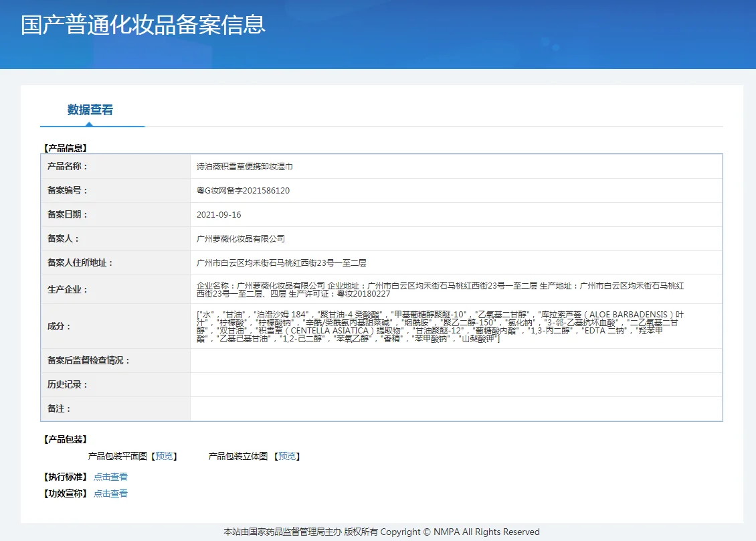Click the 历史记录： row label
The height and width of the screenshot is (541, 756).
tap(68, 384)
